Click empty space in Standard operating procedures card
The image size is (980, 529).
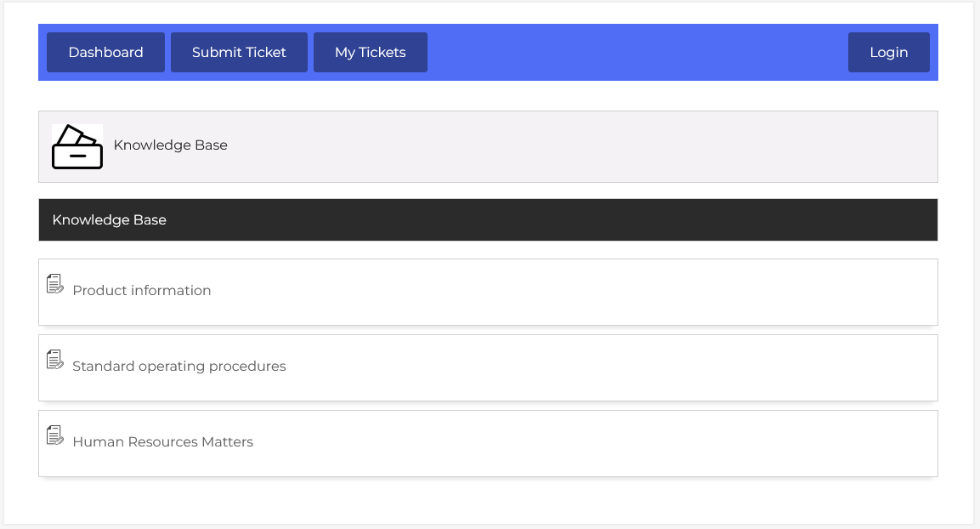(x=595, y=367)
